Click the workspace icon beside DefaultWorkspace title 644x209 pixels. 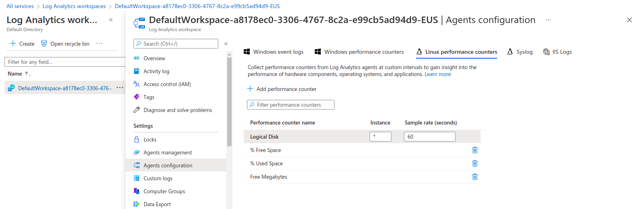click(139, 23)
